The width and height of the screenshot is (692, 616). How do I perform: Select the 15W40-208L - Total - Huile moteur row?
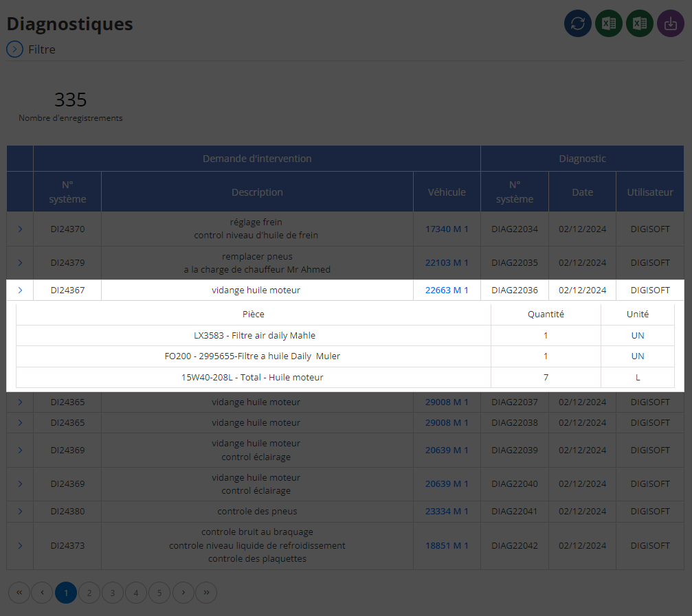click(345, 378)
